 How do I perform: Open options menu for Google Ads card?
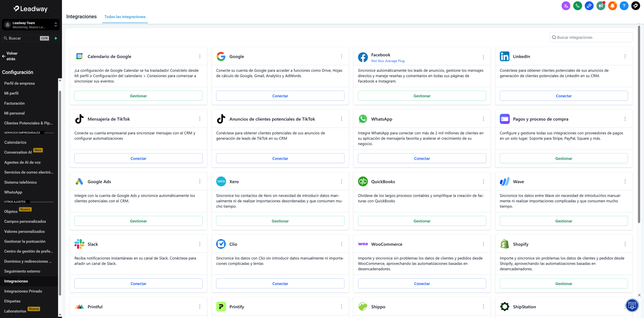(x=200, y=182)
